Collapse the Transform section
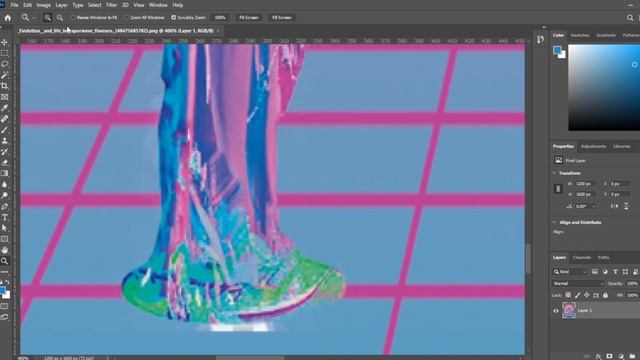 coord(554,173)
